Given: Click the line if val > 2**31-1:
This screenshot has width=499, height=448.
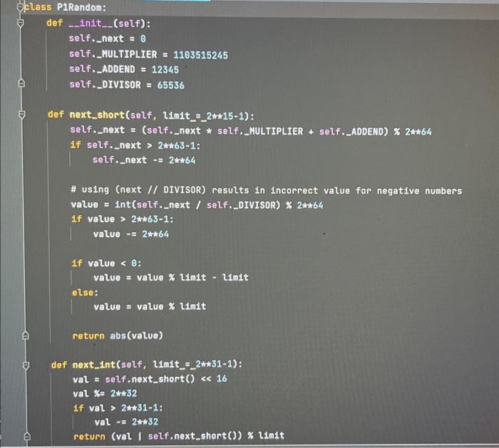Looking at the screenshot, I should (x=118, y=408).
